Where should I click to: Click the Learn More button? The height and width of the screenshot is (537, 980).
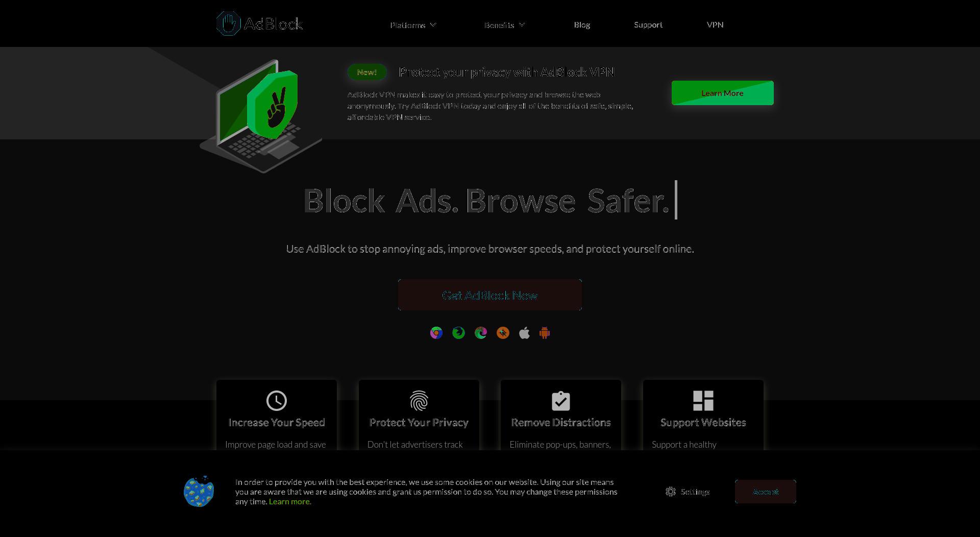[723, 93]
